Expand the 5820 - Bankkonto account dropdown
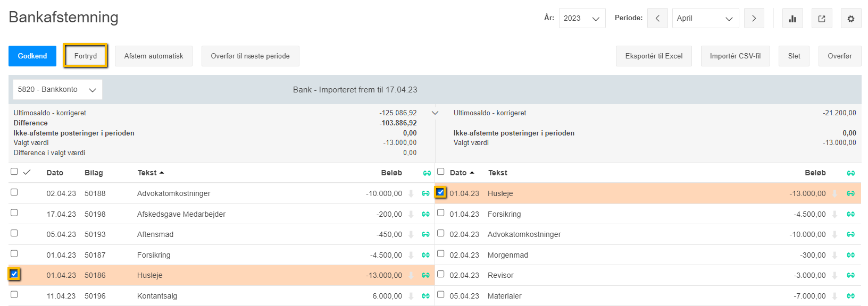The height and width of the screenshot is (306, 868). [x=57, y=89]
